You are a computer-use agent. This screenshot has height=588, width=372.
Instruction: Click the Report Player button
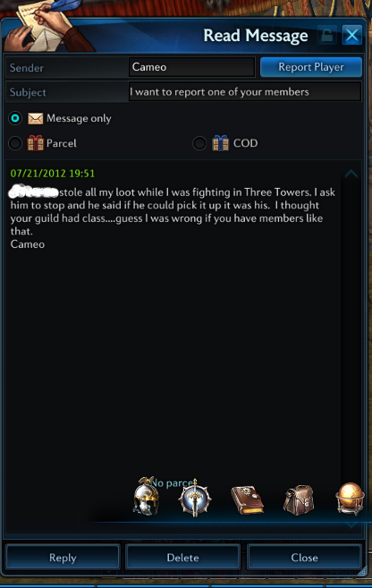click(311, 67)
